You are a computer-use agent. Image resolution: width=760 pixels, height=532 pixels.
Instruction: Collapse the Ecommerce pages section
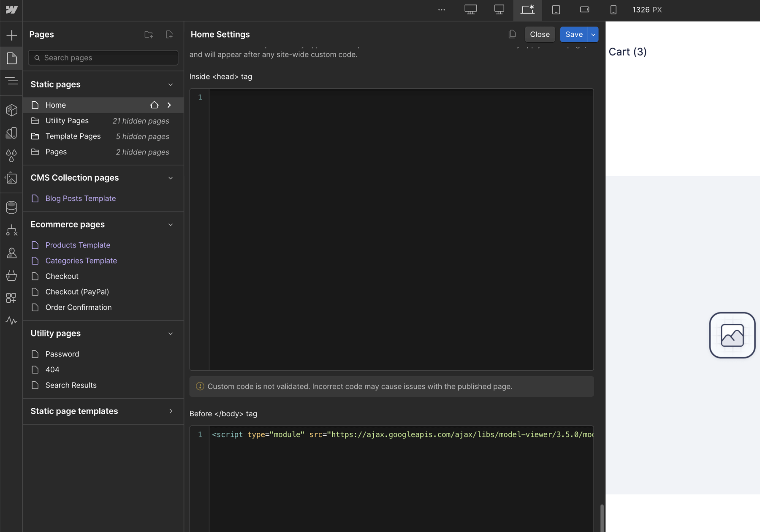click(x=171, y=225)
